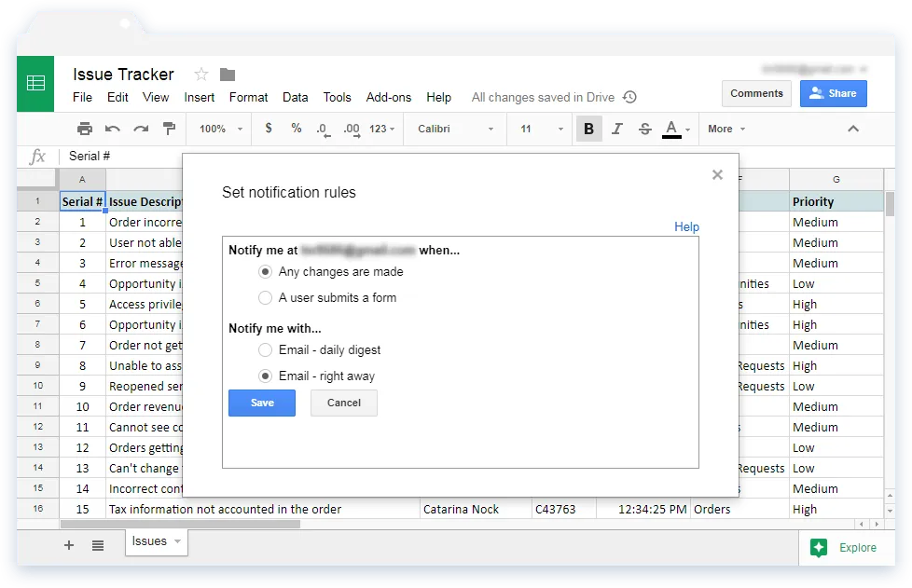
Task: Click 'All changes saved in Drive' status
Action: coord(543,97)
